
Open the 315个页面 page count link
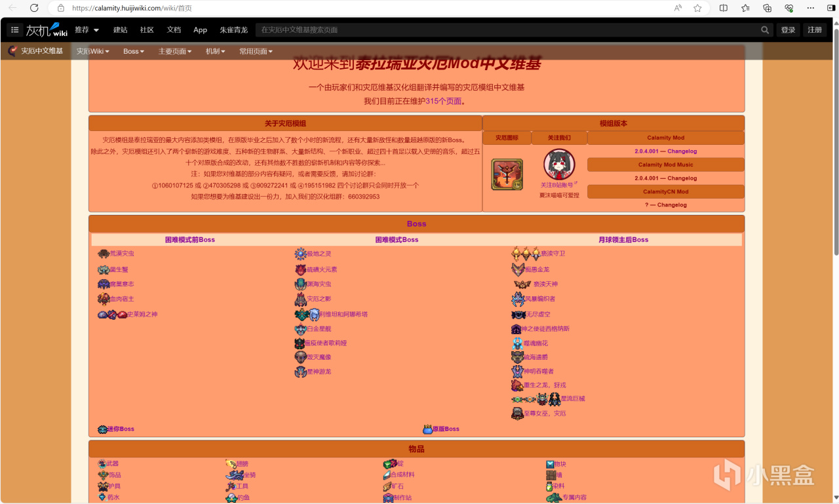[444, 102]
